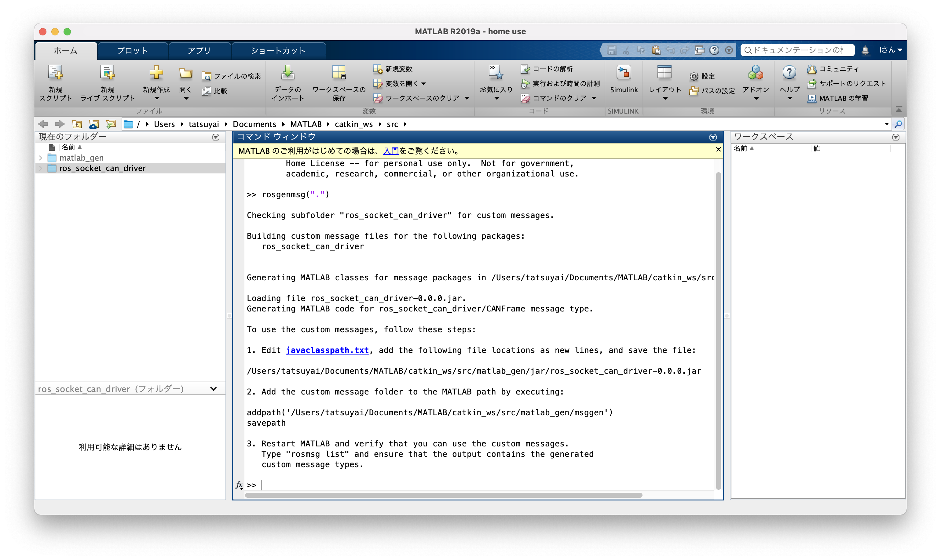The height and width of the screenshot is (560, 941).
Task: Close the yellow getting-started banner
Action: coord(718,149)
